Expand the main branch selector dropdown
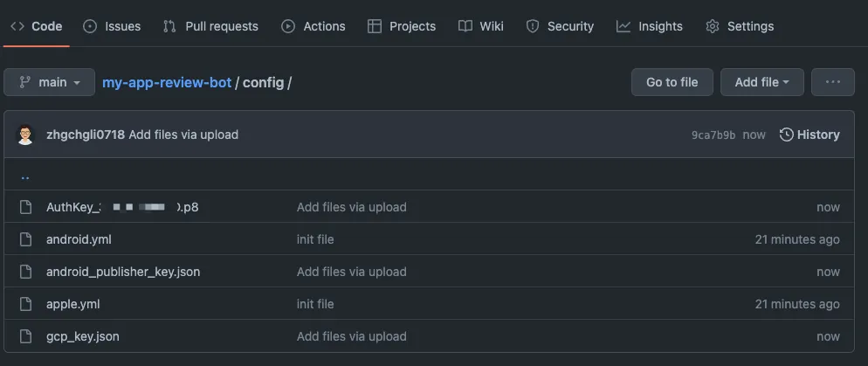 coord(49,82)
